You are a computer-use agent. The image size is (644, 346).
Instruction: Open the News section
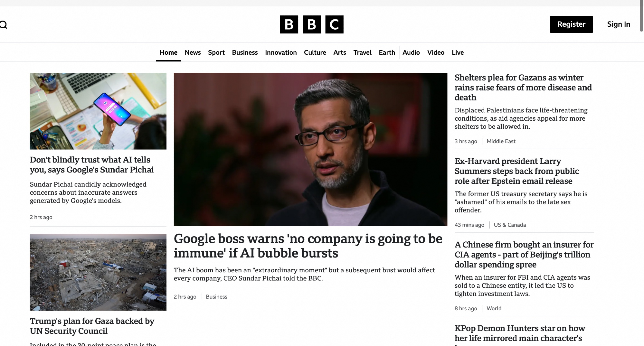point(193,52)
